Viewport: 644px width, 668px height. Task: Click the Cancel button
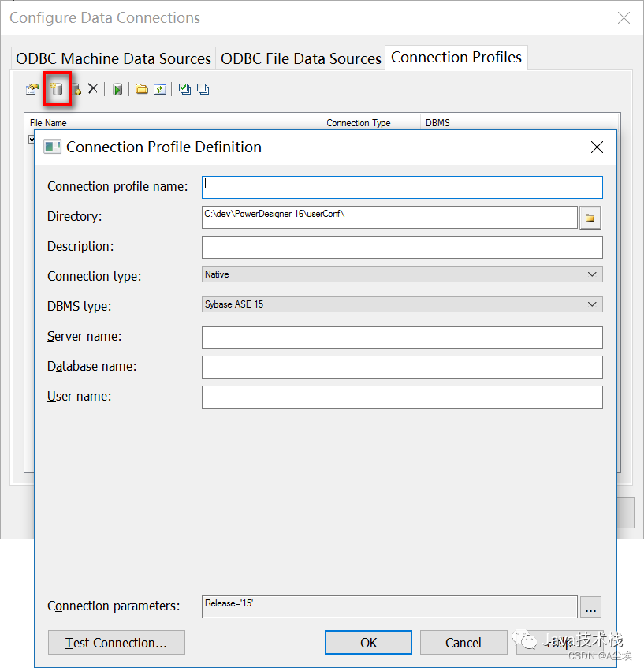[x=463, y=643]
